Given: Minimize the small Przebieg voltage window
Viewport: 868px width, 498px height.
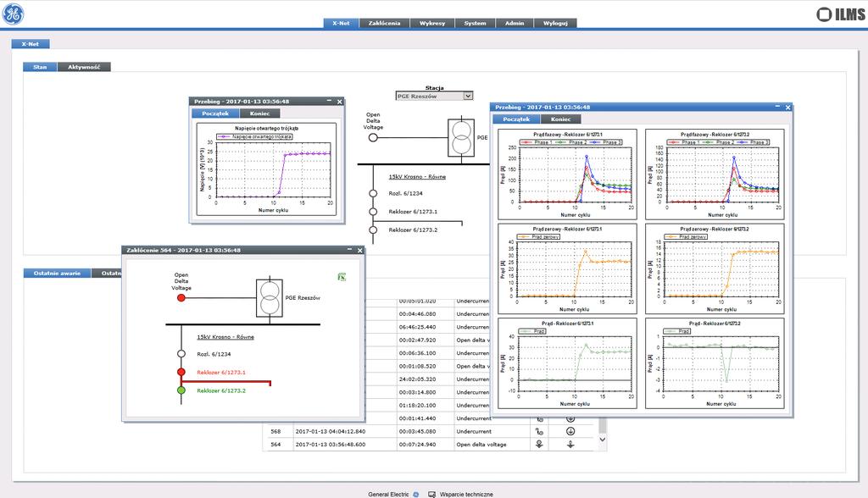Looking at the screenshot, I should 330,102.
